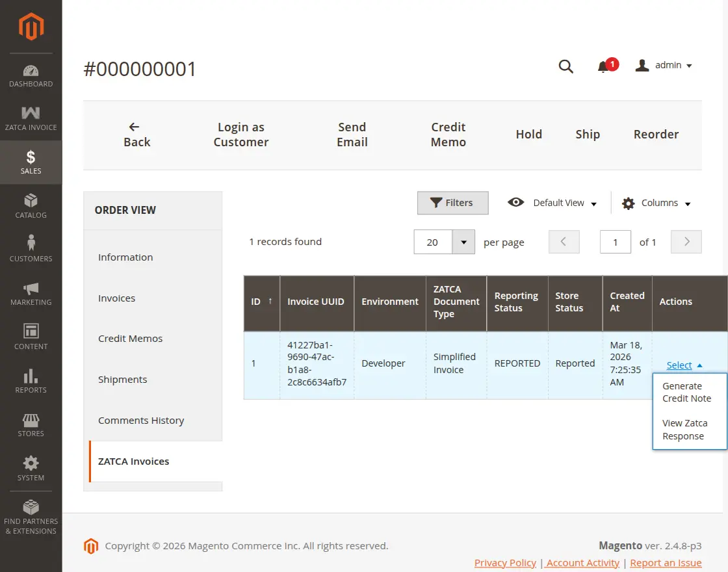Open the Sales menu
This screenshot has width=728, height=572.
[x=31, y=162]
